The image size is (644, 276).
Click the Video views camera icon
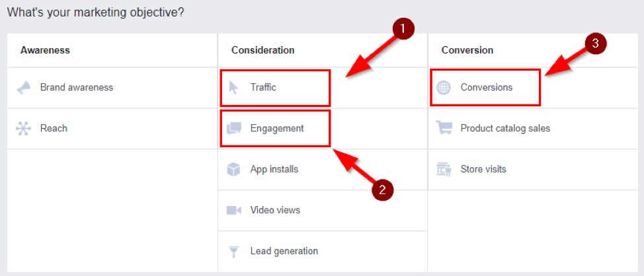coord(233,211)
